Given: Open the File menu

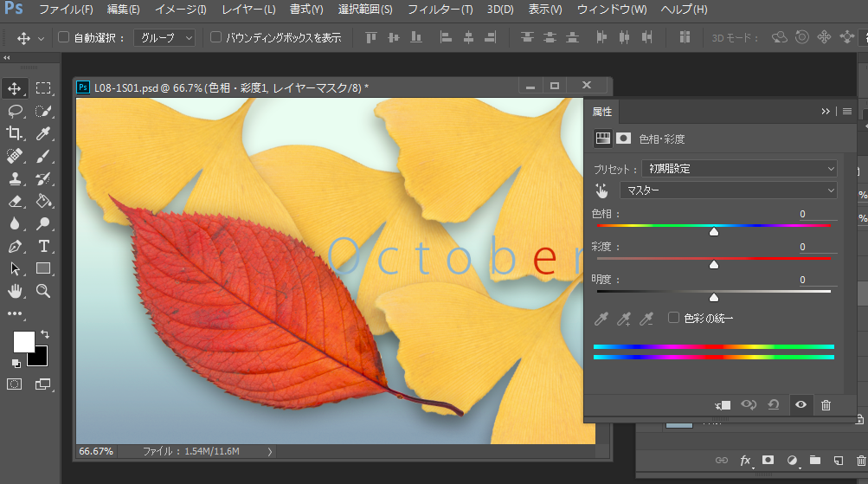Looking at the screenshot, I should [66, 10].
